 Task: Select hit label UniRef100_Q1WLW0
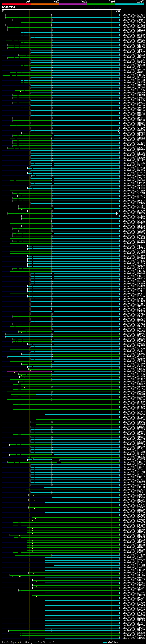pyautogui.click(x=134, y=392)
